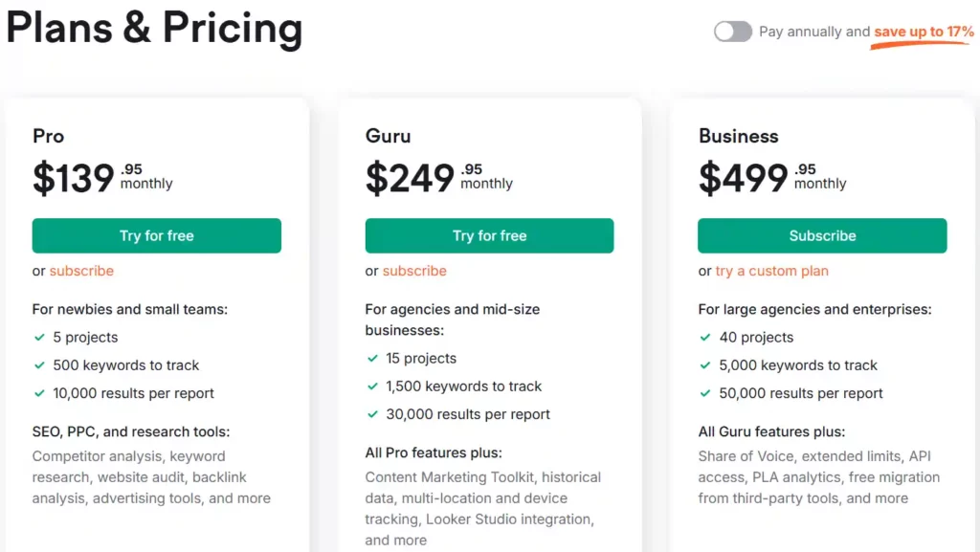Click the Plans & Pricing heading

(153, 29)
